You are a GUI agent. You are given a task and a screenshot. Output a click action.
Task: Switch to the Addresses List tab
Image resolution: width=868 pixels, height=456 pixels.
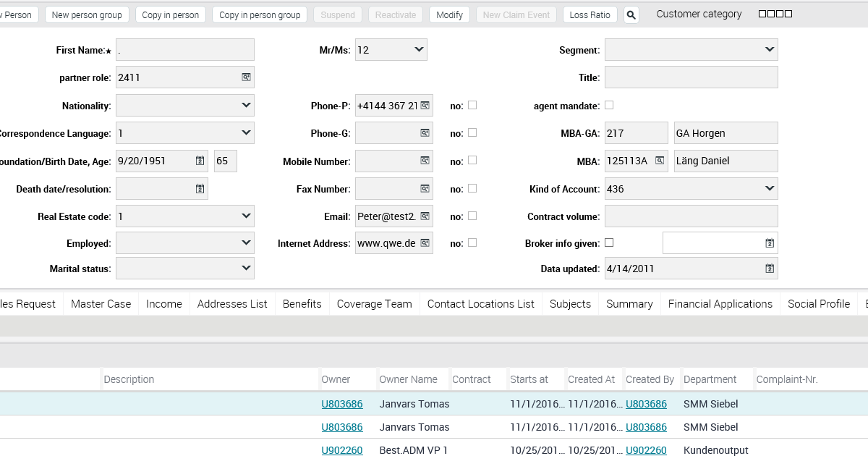tap(231, 303)
